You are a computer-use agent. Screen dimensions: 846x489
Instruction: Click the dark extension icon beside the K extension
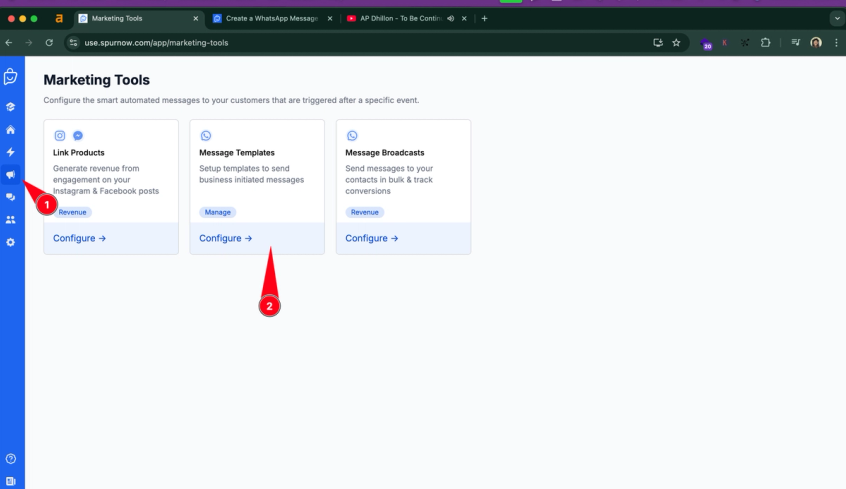point(745,43)
